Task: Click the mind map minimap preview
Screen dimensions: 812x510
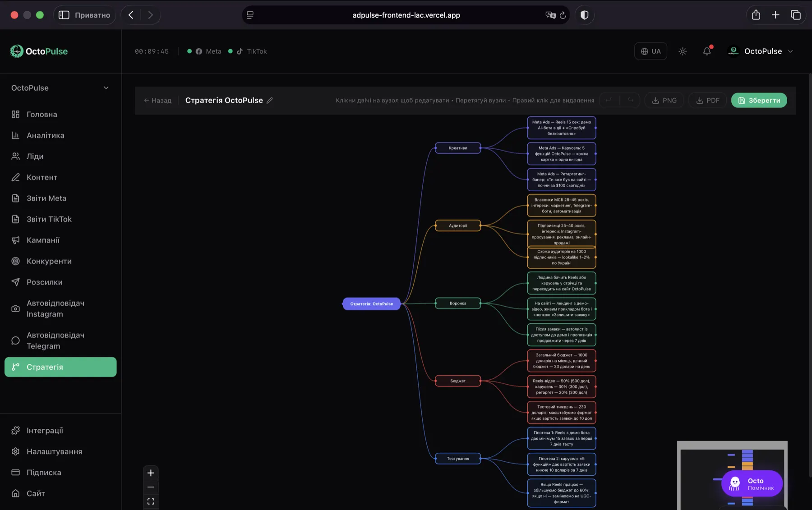Action: tap(732, 475)
